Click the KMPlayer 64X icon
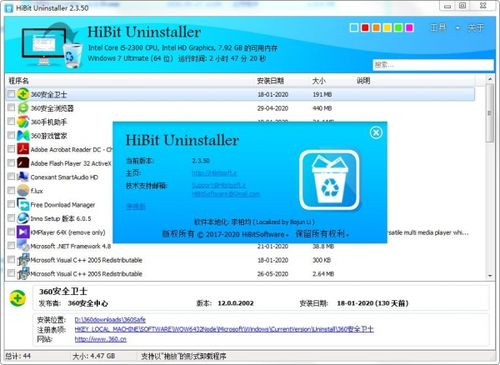Screen dimensions: 500x365 23,232
